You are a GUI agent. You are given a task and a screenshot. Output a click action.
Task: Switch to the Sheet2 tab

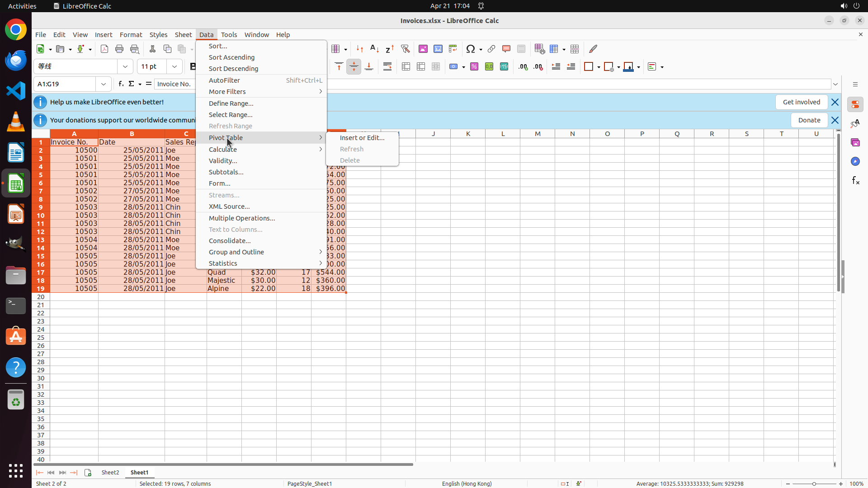coord(110,473)
